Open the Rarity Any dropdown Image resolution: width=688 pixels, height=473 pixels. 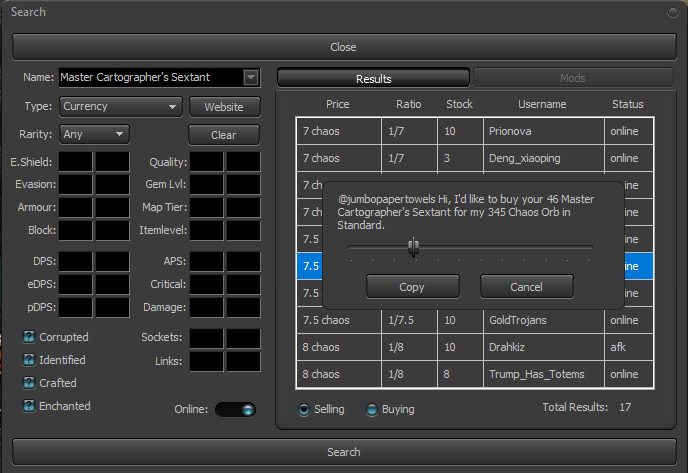94,134
